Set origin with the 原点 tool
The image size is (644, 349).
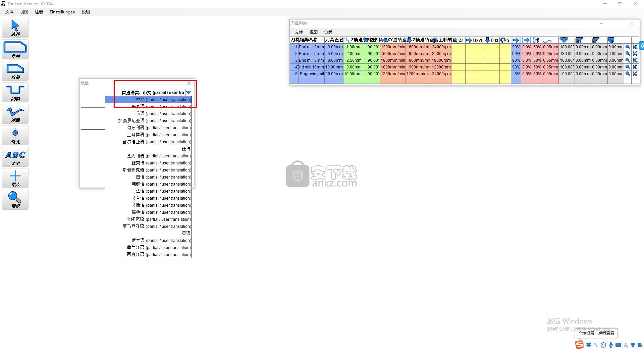[x=15, y=178]
